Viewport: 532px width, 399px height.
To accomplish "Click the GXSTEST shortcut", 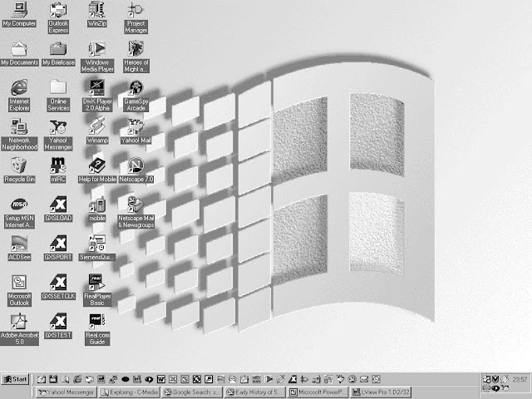I will click(58, 326).
